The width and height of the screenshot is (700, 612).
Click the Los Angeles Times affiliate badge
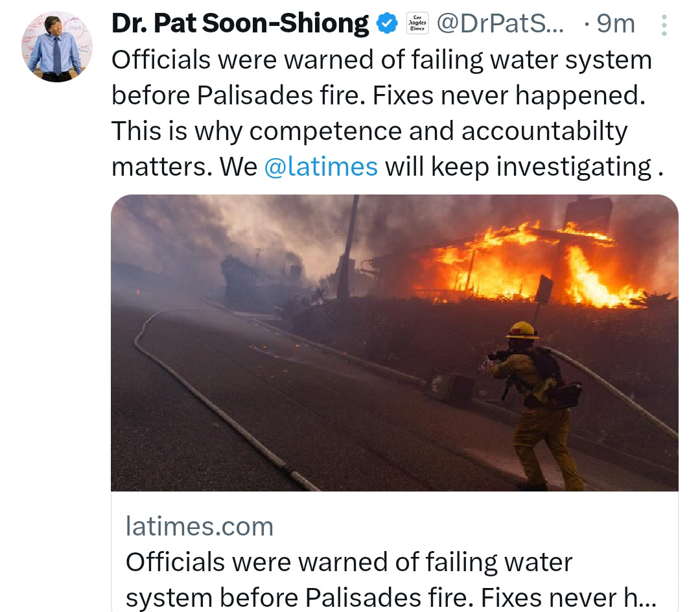click(x=417, y=23)
